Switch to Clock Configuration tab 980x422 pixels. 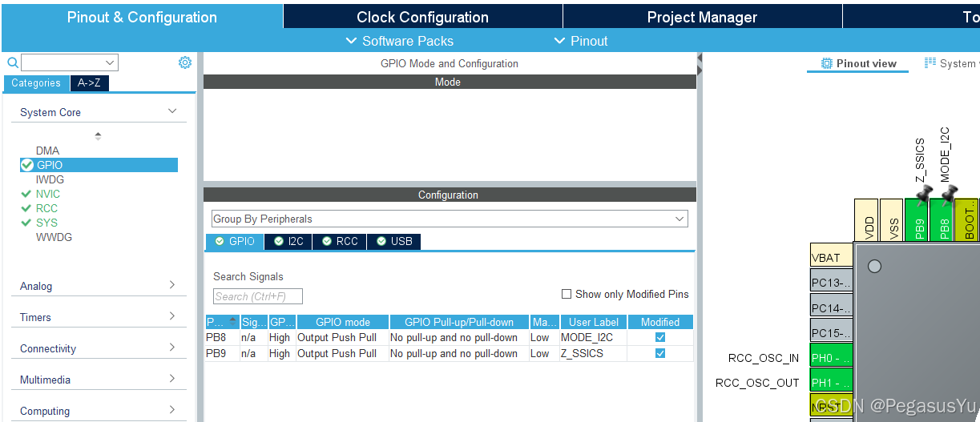[422, 17]
